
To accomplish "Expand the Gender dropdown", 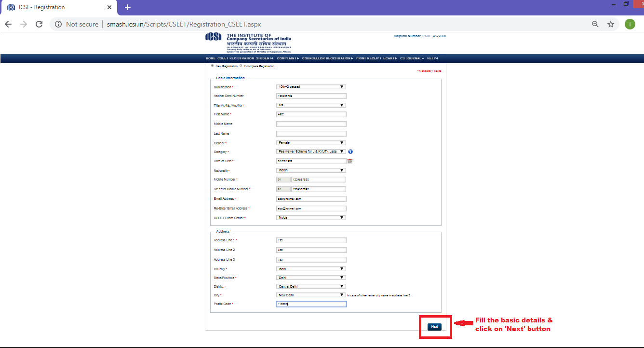I will (311, 143).
